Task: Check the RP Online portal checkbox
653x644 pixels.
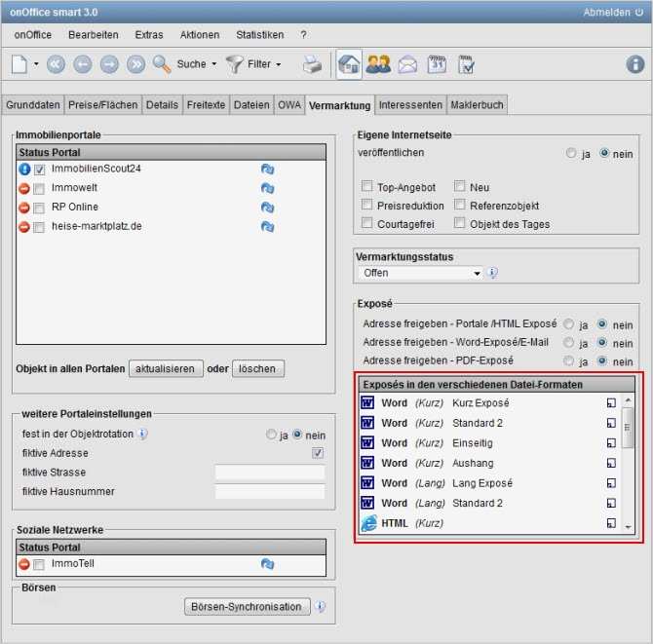Action: [39, 208]
